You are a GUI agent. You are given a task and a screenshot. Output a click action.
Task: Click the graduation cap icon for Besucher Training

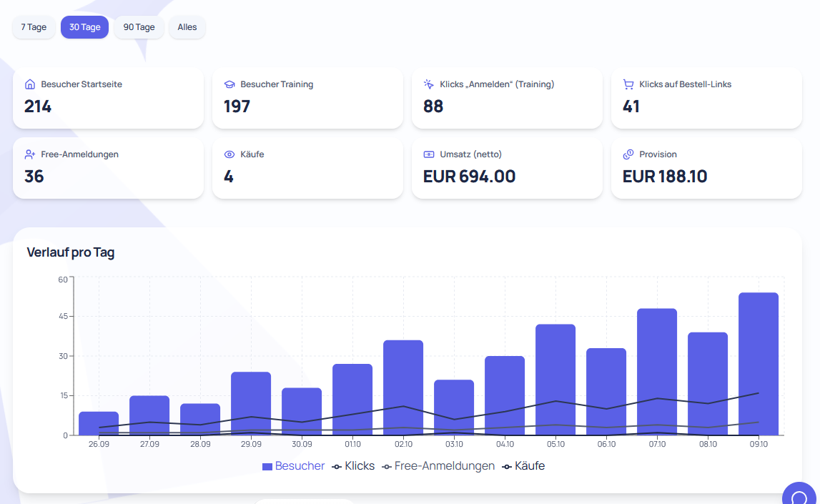tap(229, 84)
